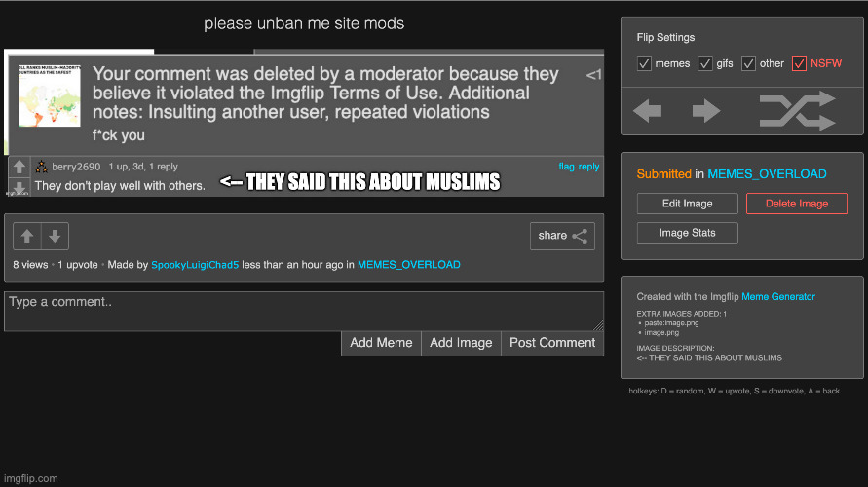This screenshot has width=868, height=487.
Task: Go to next image with right arrow
Action: (706, 111)
